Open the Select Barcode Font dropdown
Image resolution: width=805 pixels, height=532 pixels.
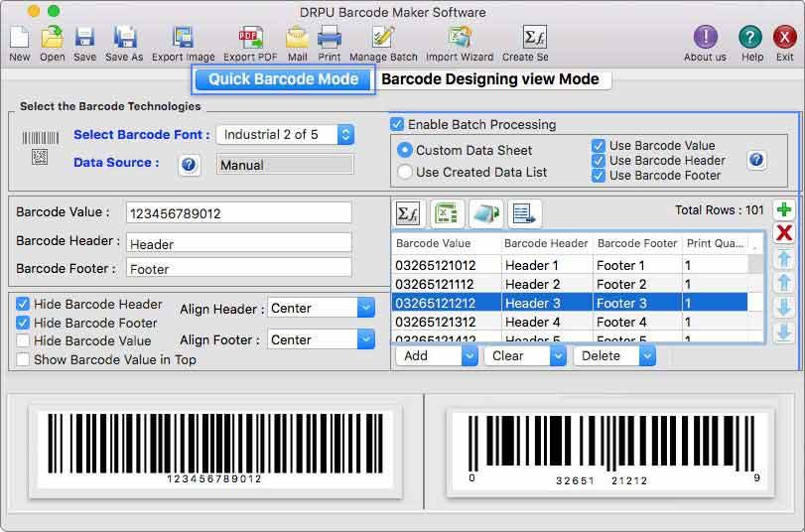pos(286,135)
